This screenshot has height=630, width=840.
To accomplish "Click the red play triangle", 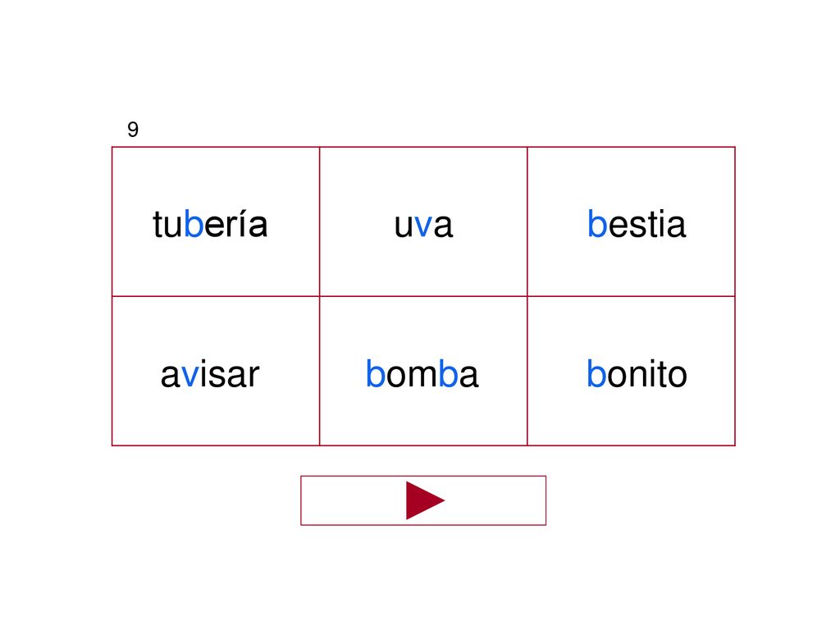I will pyautogui.click(x=425, y=500).
